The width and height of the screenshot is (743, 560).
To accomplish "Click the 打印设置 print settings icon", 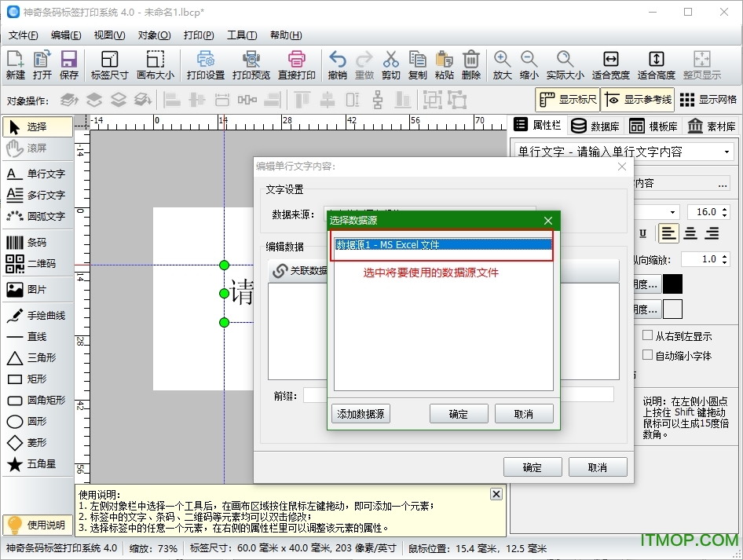I will 206,64.
